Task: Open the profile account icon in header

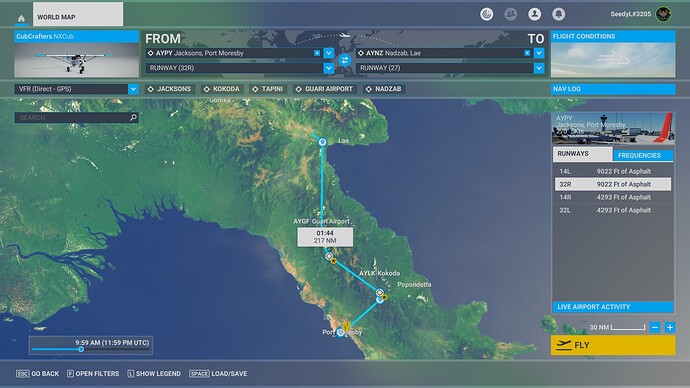Action: [535, 14]
